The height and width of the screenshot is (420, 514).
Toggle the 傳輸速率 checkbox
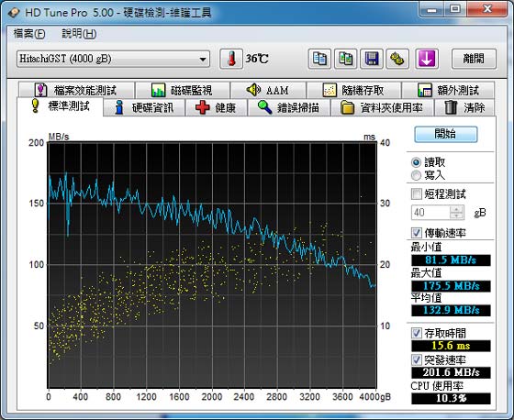(417, 233)
